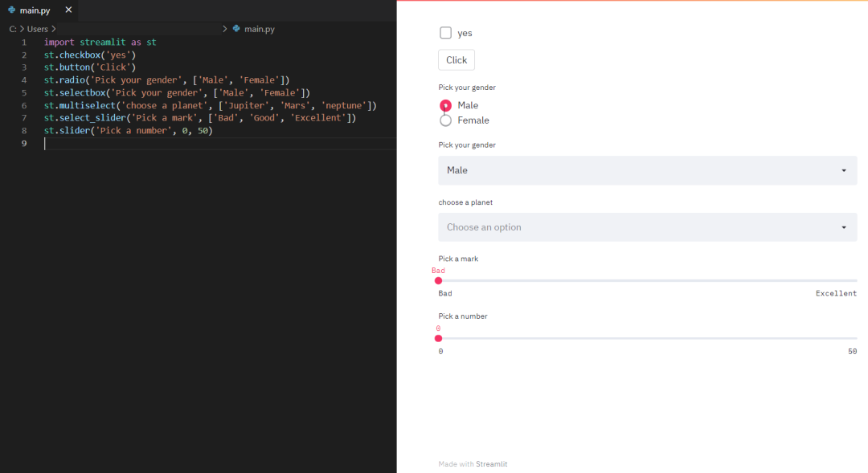Click the 'Pick a number' slider handle
This screenshot has height=473, width=868.
click(439, 338)
